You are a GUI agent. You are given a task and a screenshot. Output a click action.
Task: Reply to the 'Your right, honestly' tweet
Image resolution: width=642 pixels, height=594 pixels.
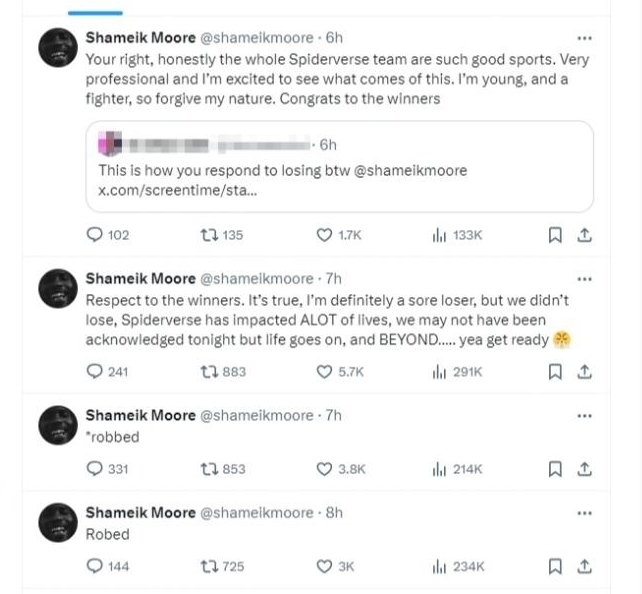pyautogui.click(x=96, y=235)
